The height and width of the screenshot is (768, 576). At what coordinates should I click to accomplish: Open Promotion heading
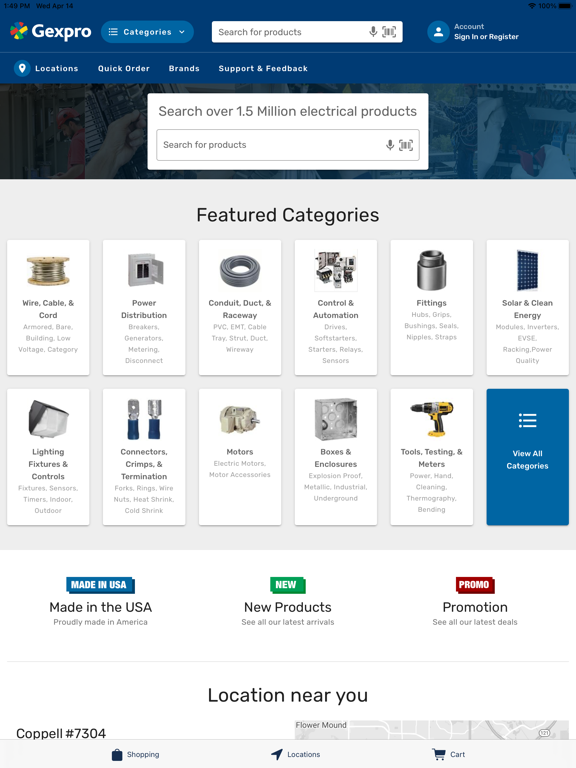pos(475,607)
